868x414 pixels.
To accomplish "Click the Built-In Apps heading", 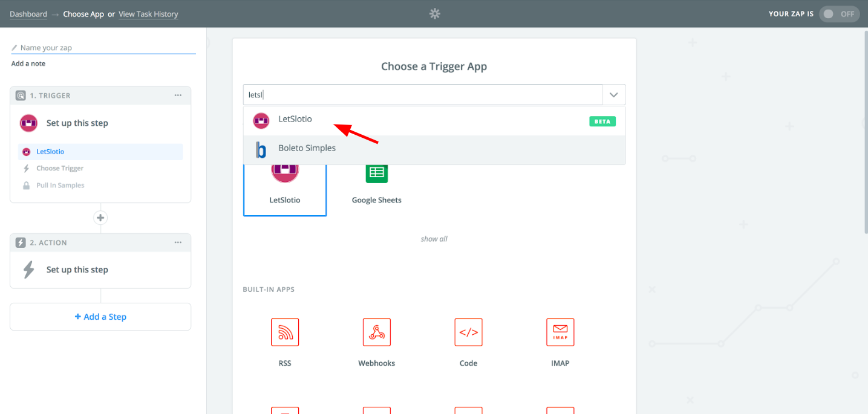I will point(269,289).
